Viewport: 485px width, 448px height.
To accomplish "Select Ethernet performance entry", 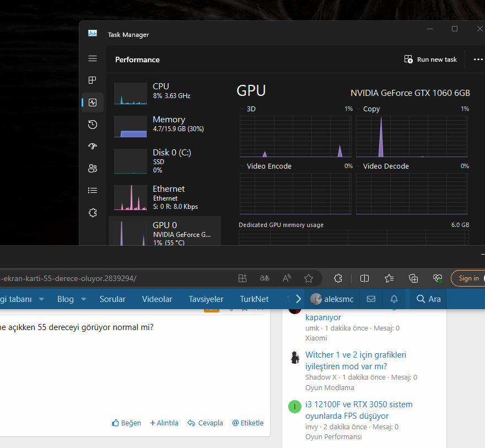I will pos(165,197).
